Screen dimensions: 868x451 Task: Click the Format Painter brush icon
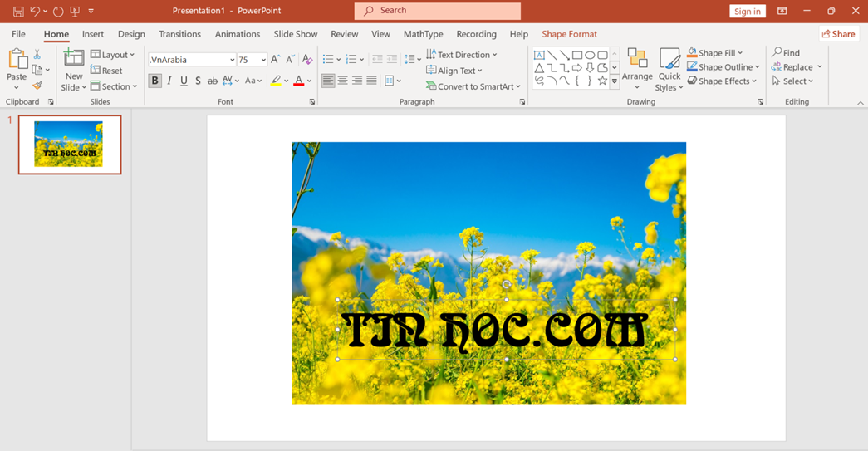(x=37, y=86)
